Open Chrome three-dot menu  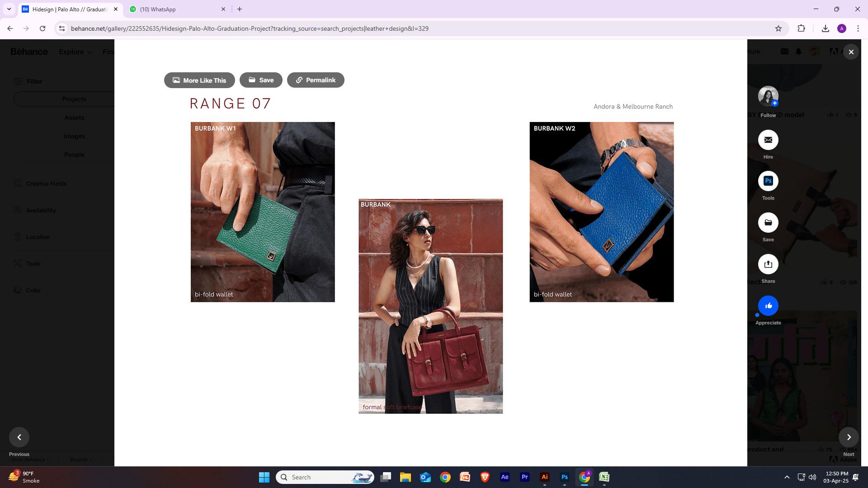[858, 28]
